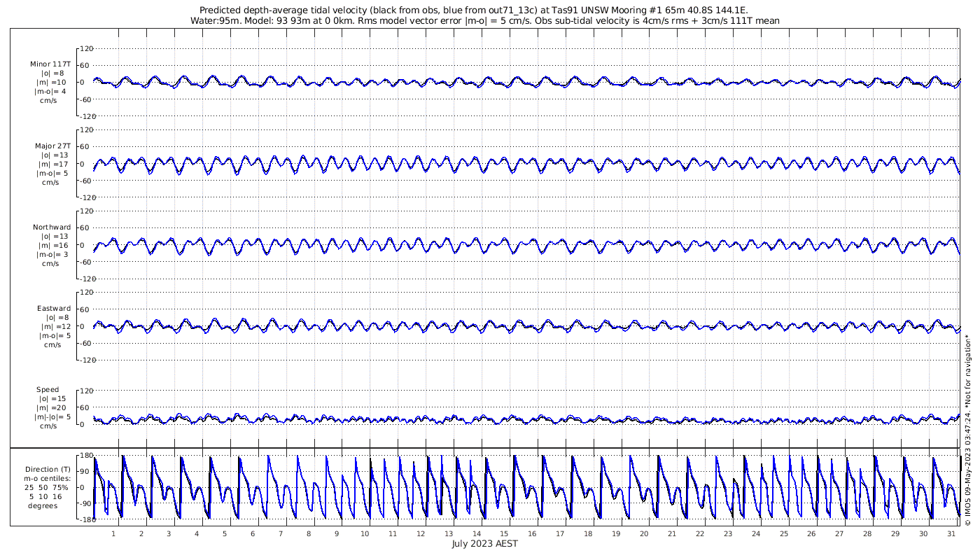Click 'July 2023 AEST' x-axis label
The height and width of the screenshot is (560, 980).
pos(484,544)
